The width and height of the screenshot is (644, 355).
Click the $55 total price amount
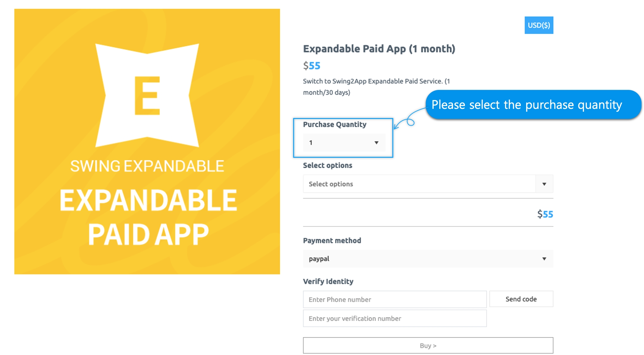(545, 214)
